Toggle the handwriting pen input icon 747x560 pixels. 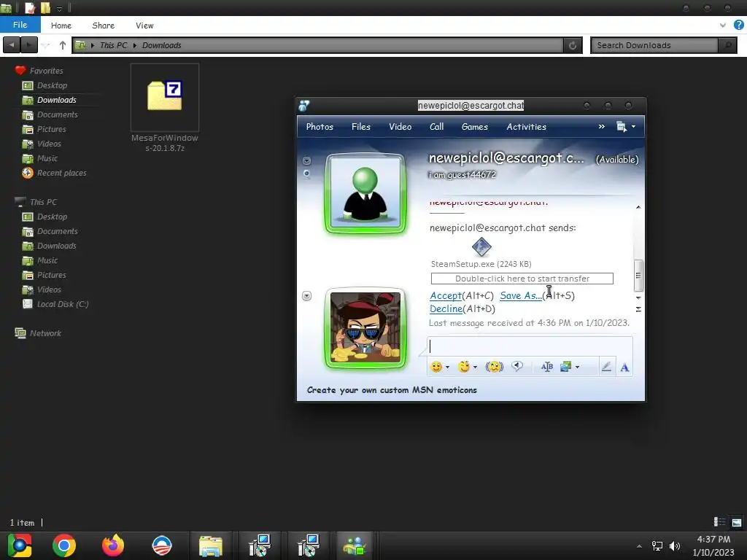click(x=606, y=367)
